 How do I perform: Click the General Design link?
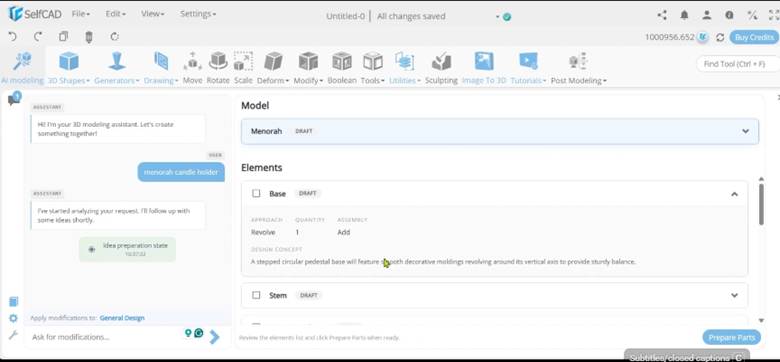click(x=122, y=318)
